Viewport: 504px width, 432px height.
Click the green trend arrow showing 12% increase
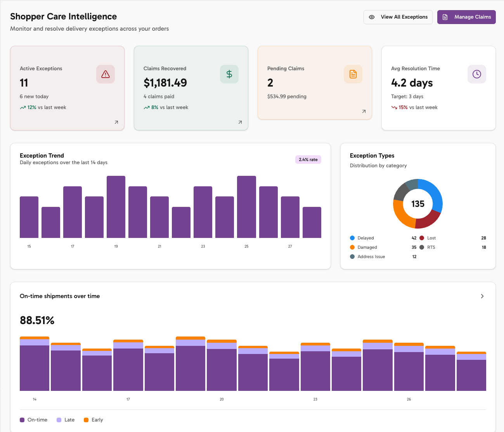point(23,107)
